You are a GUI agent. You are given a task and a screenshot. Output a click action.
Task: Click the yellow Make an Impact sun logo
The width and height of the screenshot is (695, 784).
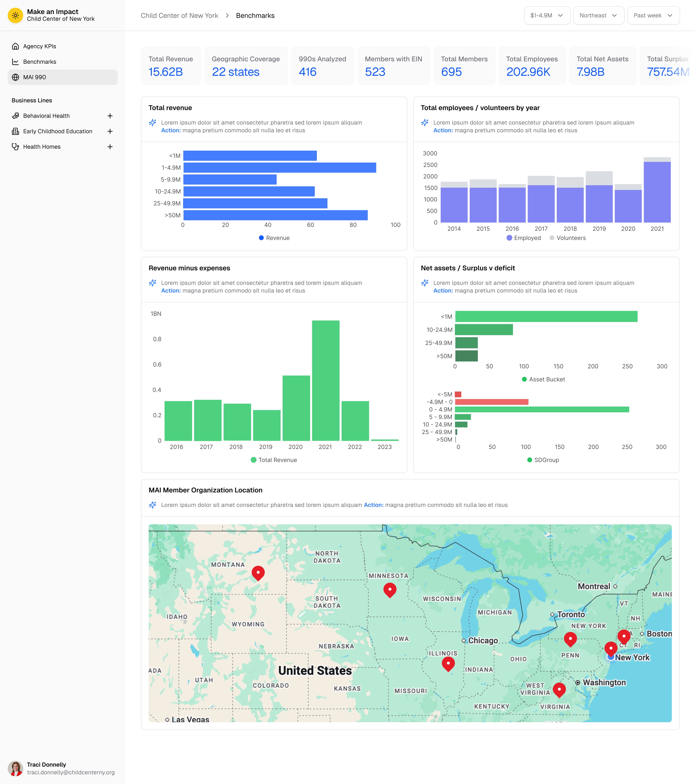[15, 15]
